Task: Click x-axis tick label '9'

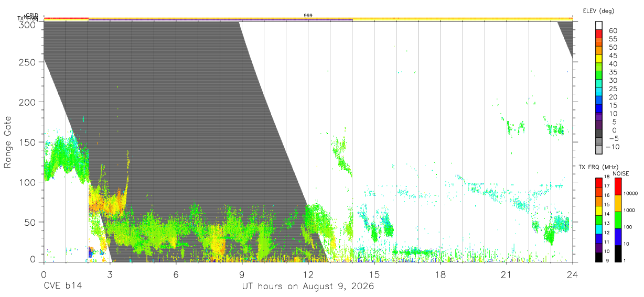Action: coord(242,274)
